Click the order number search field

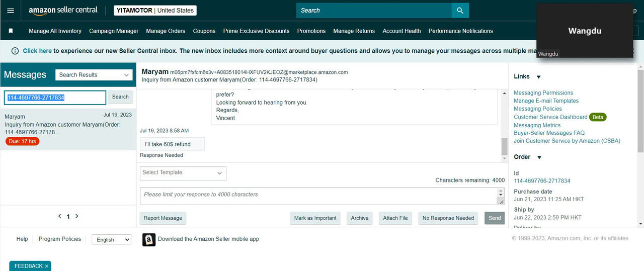(55, 98)
